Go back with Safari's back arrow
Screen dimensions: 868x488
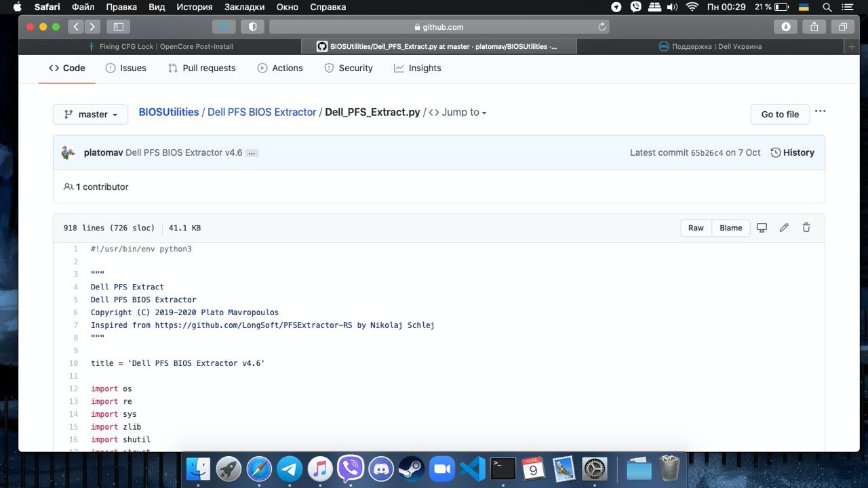76,26
